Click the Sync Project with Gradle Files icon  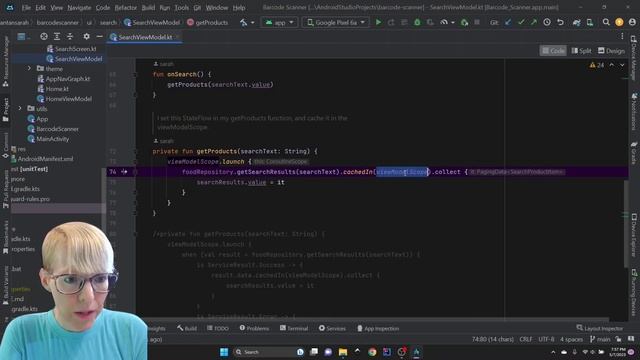pyautogui.click(x=576, y=22)
